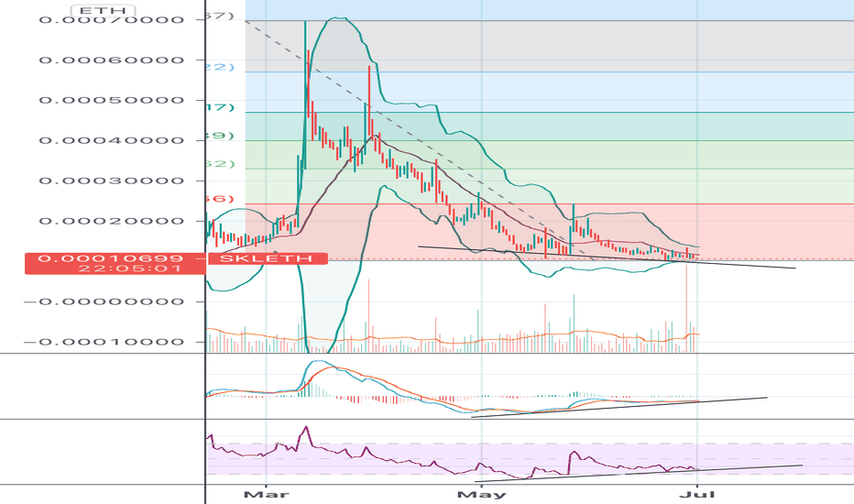This screenshot has height=504, width=854.
Task: Click the Jul date axis label
Action: click(x=696, y=495)
